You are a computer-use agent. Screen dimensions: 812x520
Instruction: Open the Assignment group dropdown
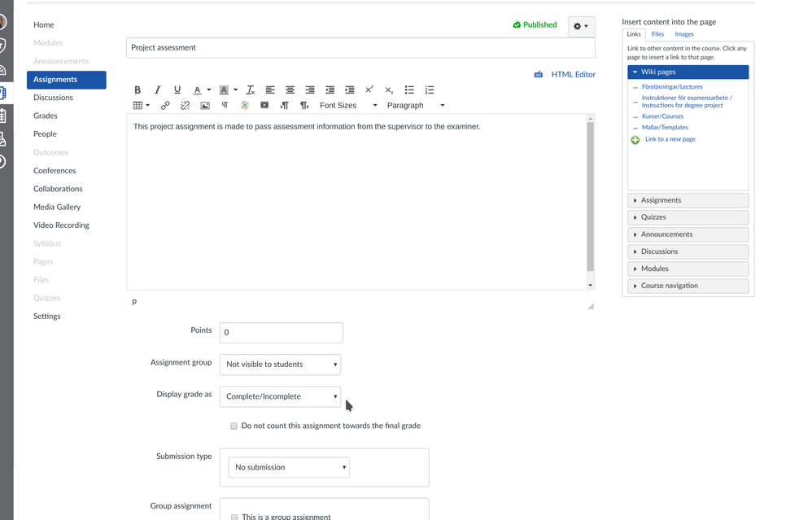280,365
